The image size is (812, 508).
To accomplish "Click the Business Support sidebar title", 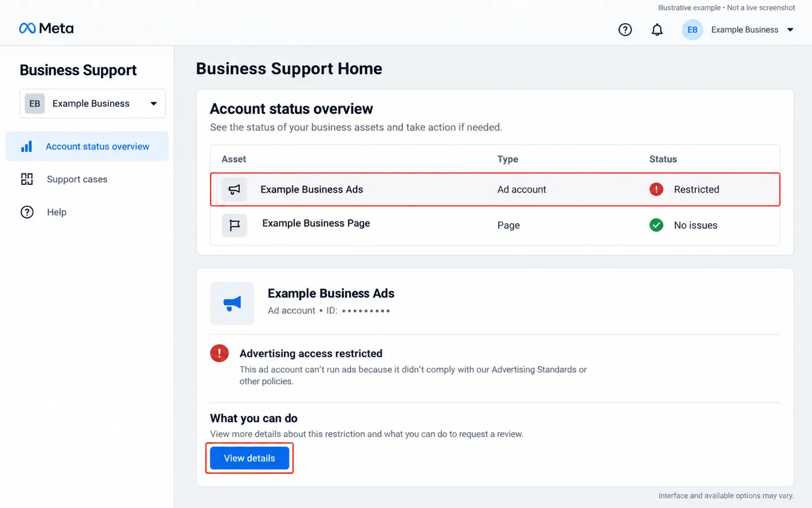I will pos(78,70).
